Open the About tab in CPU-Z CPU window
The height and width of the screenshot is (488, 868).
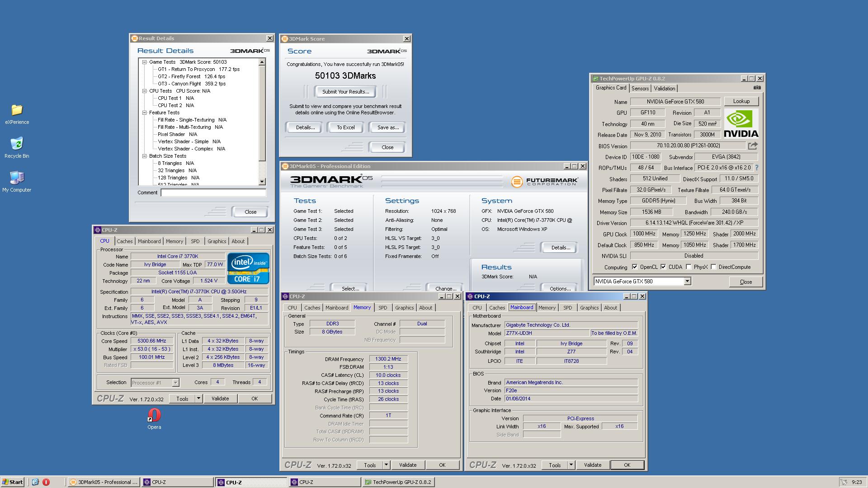(238, 241)
